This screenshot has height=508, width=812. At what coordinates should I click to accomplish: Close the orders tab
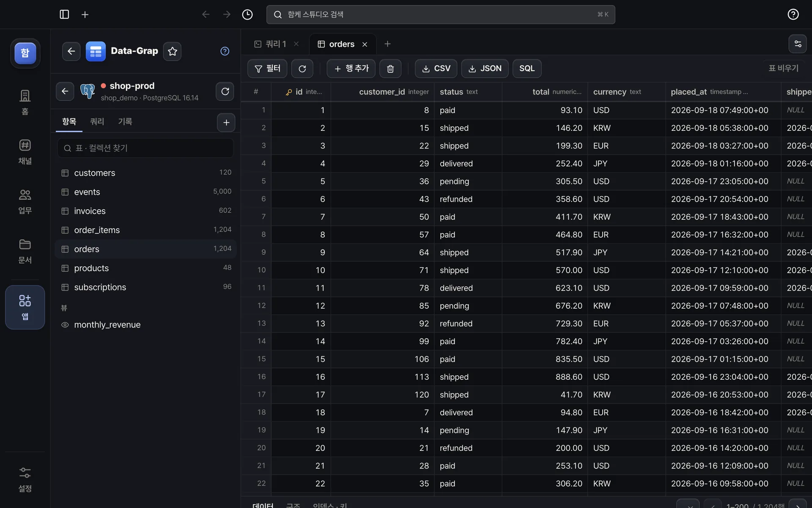pyautogui.click(x=365, y=44)
